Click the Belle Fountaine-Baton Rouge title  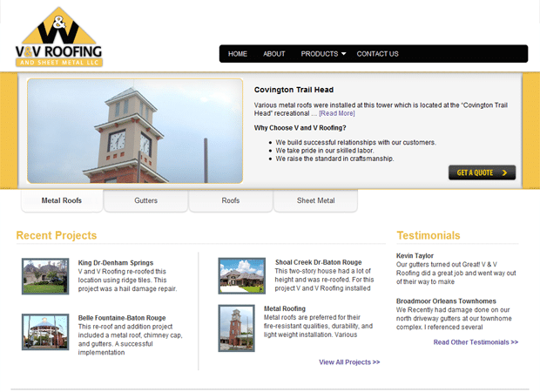click(x=122, y=318)
